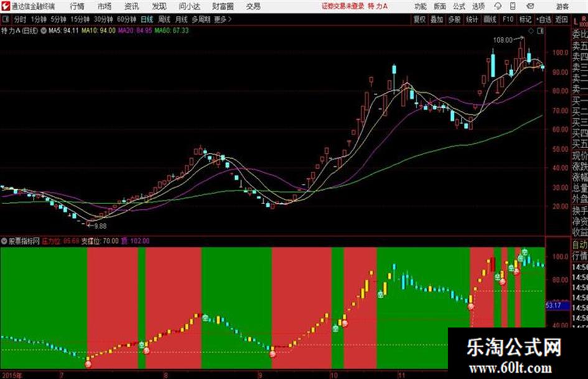
Task: Click the diamond icon at chart corner
Action: click(x=531, y=31)
